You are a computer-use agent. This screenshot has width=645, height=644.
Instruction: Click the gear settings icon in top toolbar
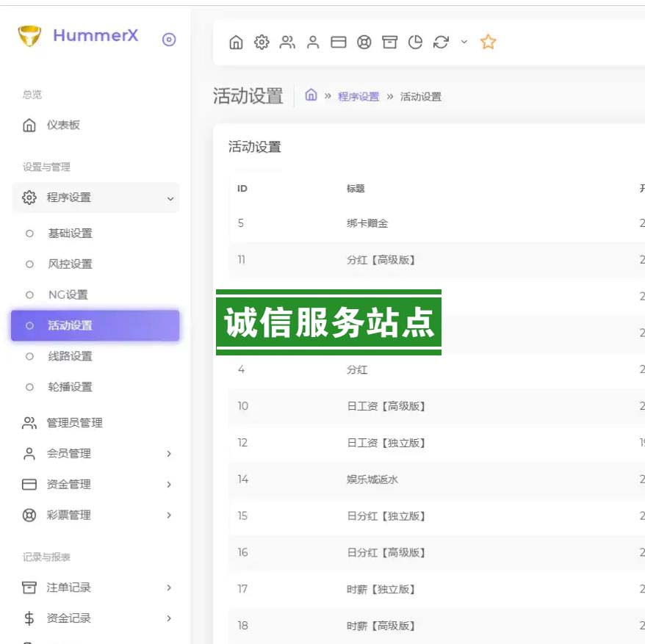pyautogui.click(x=262, y=43)
